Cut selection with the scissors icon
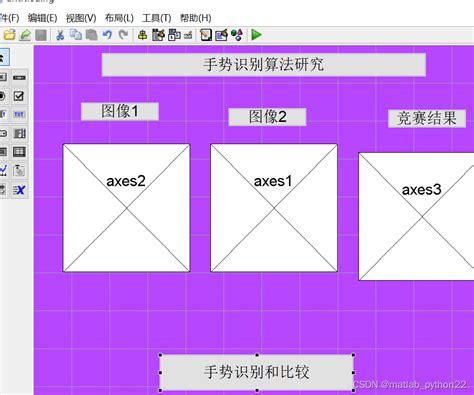The image size is (474, 395). point(60,35)
